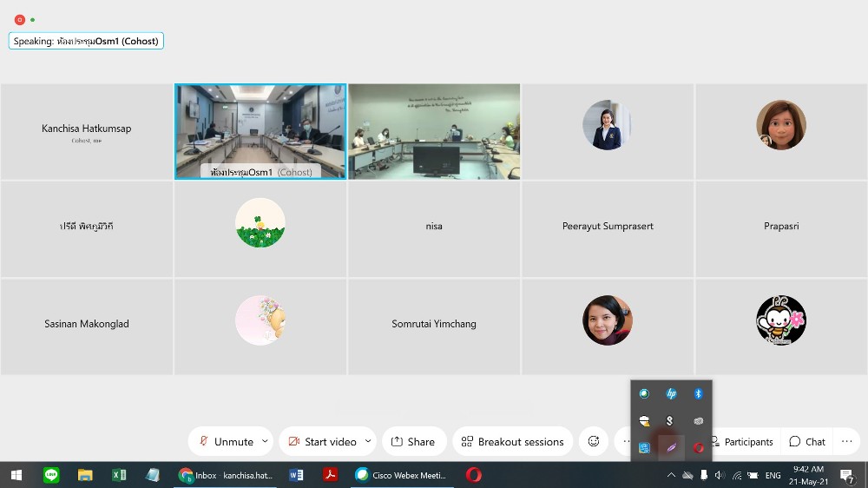Open Opera from the taskbar
The height and width of the screenshot is (488, 868).
coord(473,475)
